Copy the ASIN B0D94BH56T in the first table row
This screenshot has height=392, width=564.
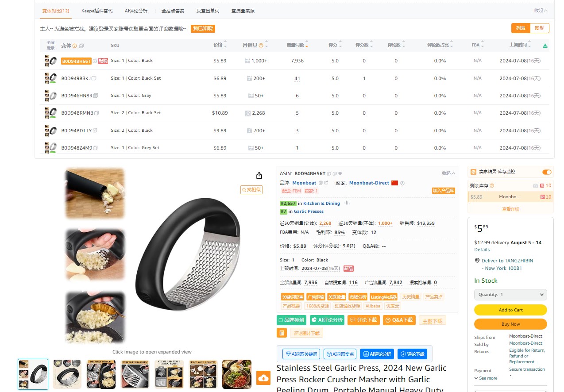point(95,61)
